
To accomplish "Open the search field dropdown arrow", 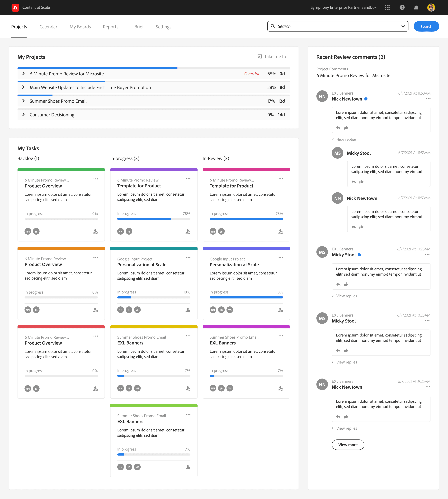I will click(403, 26).
